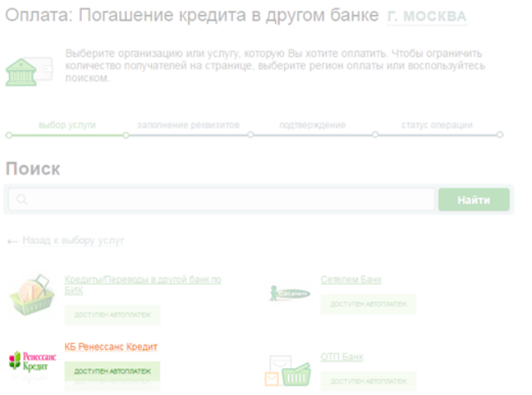
Task: Select the подтверждение step
Action: pyautogui.click(x=313, y=125)
